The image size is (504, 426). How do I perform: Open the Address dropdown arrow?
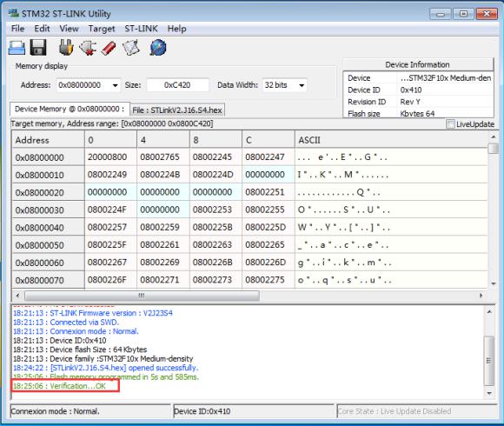coord(115,85)
